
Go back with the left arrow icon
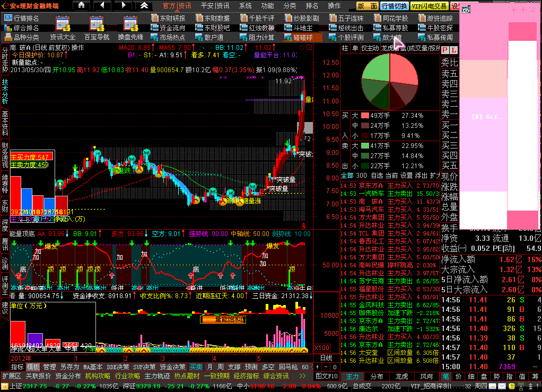pyautogui.click(x=102, y=5)
